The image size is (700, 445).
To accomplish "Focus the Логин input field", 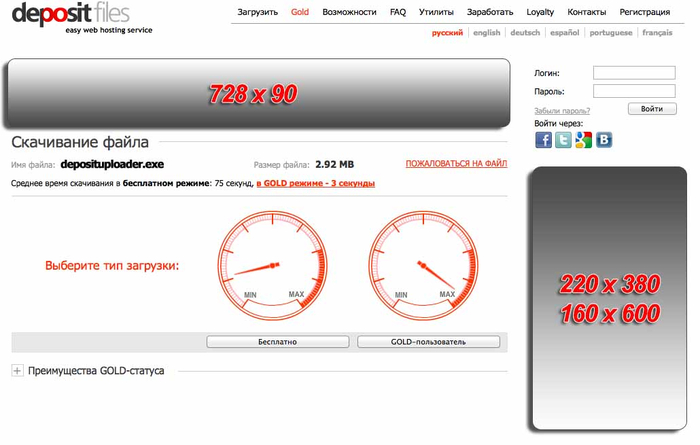I will 635,73.
